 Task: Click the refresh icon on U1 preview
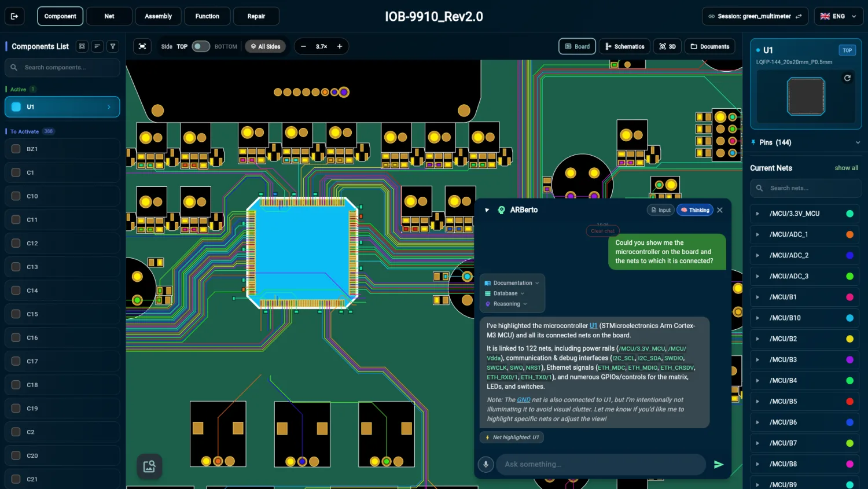[x=847, y=78]
